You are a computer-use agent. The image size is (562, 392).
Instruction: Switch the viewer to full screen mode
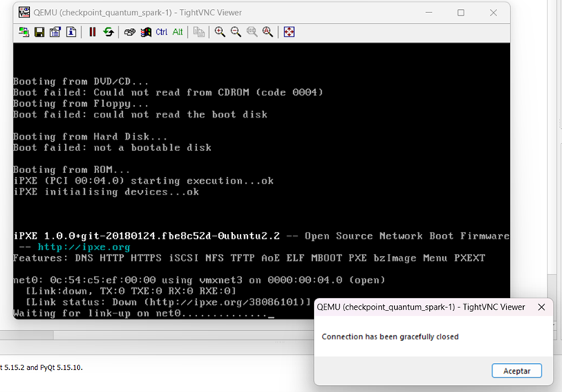[289, 32]
